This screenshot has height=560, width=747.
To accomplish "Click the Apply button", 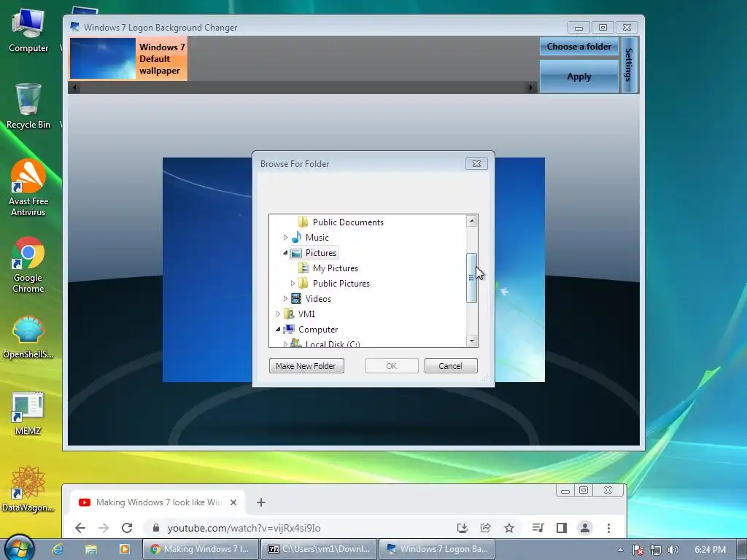I will [578, 76].
